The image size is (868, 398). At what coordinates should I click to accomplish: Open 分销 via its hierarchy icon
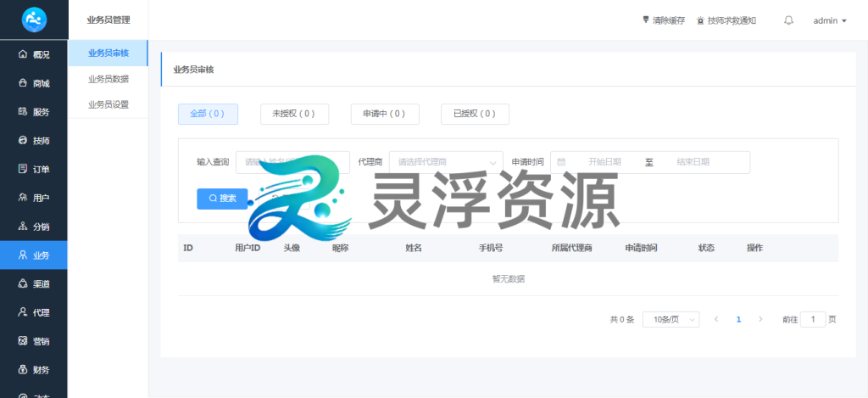(23, 227)
